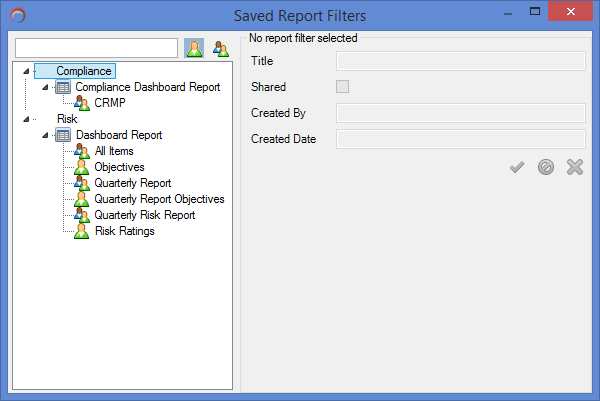The height and width of the screenshot is (401, 600).
Task: Click the Quarterly Risk Report shared-users icon
Action: pyautogui.click(x=82, y=215)
